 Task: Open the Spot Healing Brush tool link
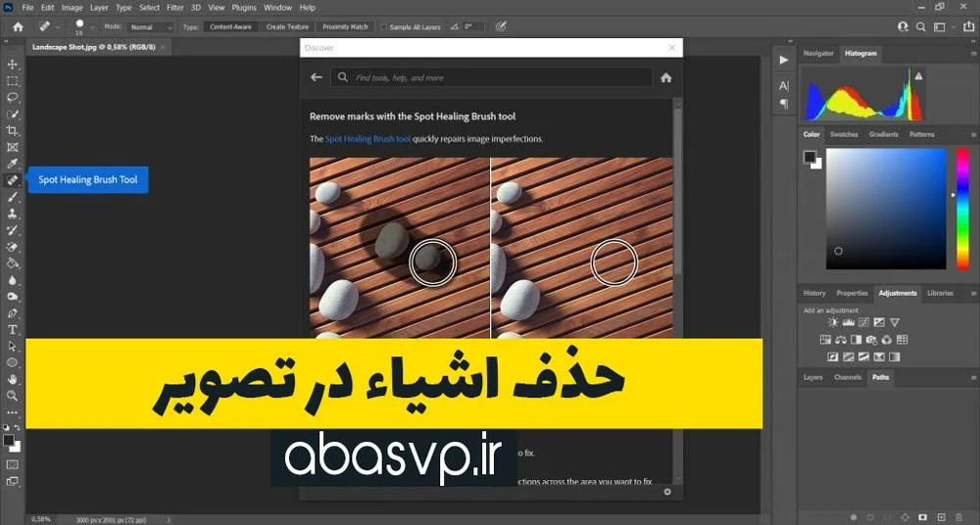367,139
